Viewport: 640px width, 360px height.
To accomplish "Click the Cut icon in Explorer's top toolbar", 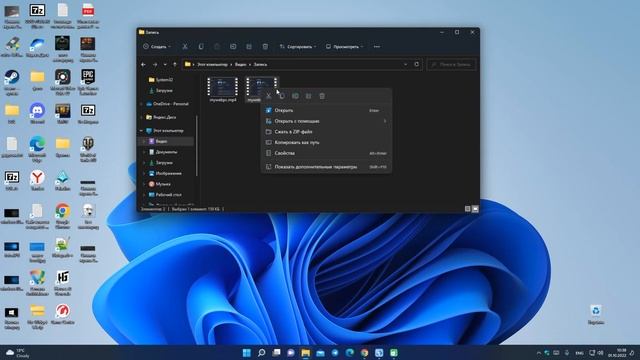I will click(185, 47).
